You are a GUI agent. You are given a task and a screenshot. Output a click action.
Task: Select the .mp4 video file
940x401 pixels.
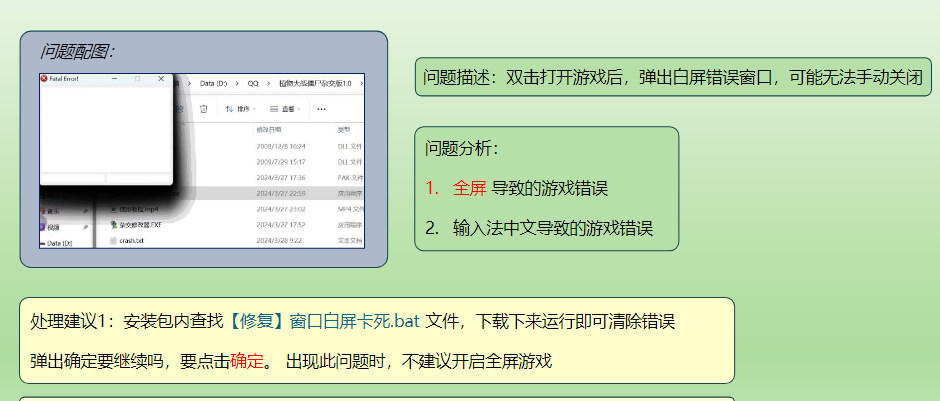click(x=138, y=209)
